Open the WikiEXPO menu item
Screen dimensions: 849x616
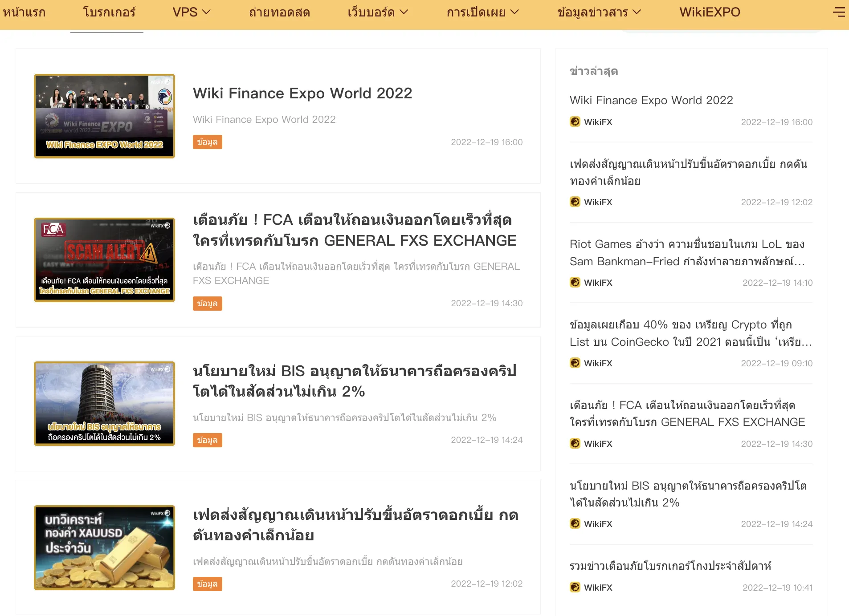point(710,12)
